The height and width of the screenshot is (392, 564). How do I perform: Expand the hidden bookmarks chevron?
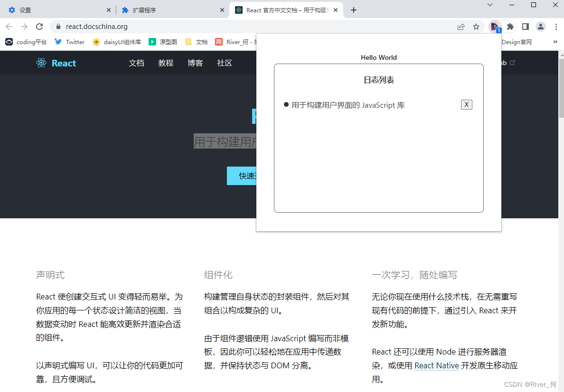(x=555, y=42)
